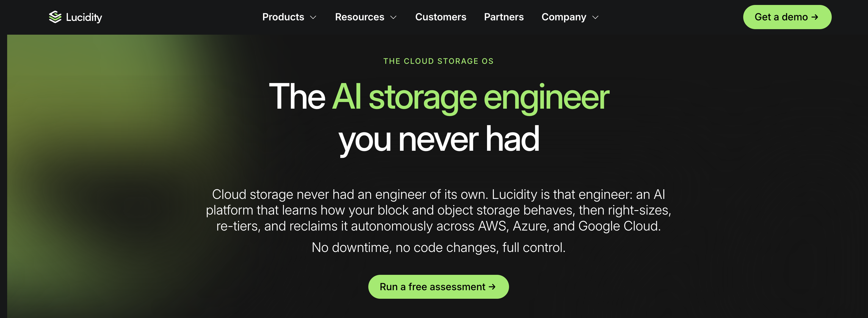Expand the Company dropdown chevron

click(595, 17)
